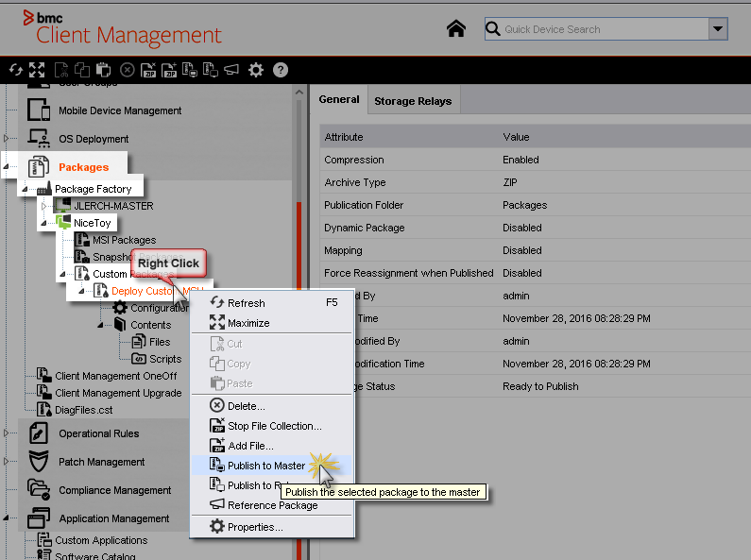Click the Patch Management shield icon
The image size is (751, 560).
pos(39,462)
